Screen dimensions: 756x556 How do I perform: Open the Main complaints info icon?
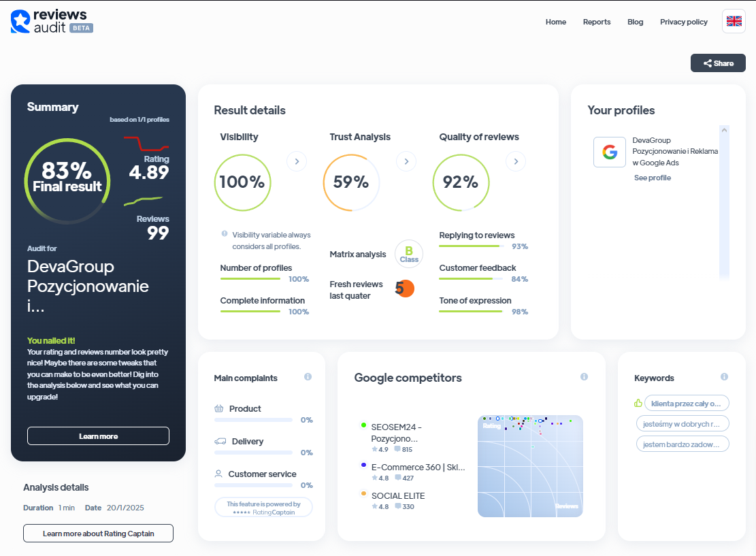pos(308,376)
